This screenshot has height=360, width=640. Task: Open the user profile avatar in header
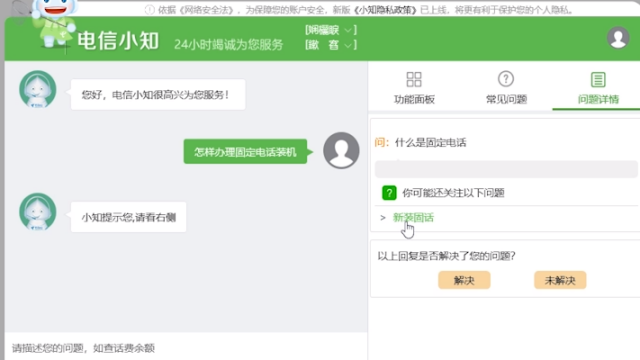click(x=618, y=38)
